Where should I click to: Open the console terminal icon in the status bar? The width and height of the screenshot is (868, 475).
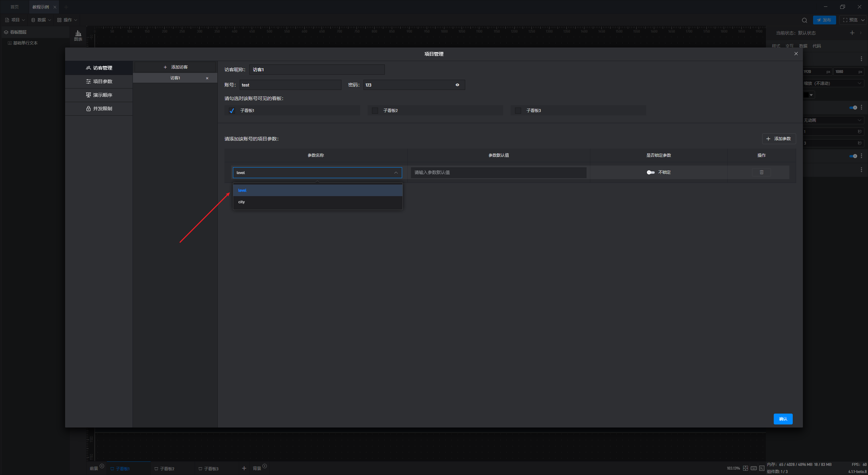(x=762, y=468)
